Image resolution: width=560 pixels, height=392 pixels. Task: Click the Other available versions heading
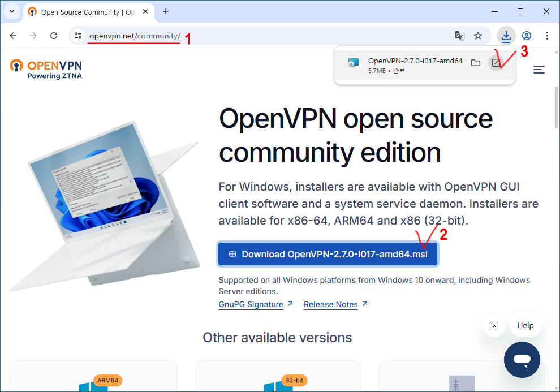pyautogui.click(x=277, y=338)
